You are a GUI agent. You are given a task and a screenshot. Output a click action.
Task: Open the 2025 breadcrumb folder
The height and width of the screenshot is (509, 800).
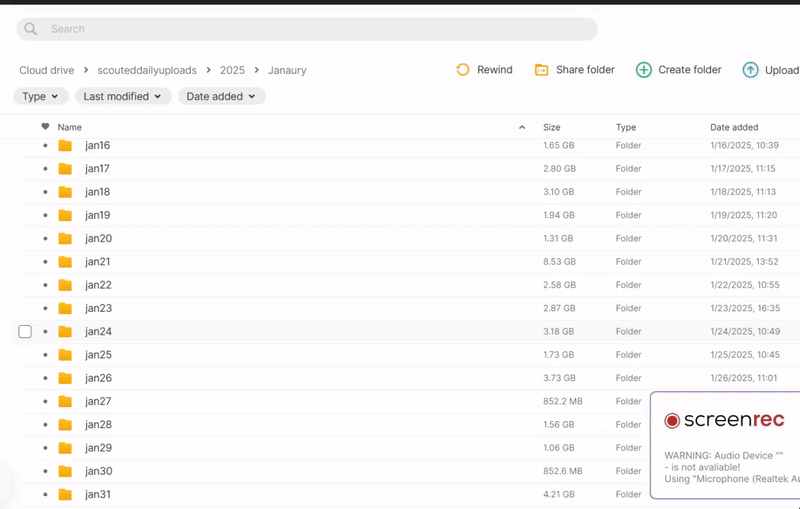[232, 70]
